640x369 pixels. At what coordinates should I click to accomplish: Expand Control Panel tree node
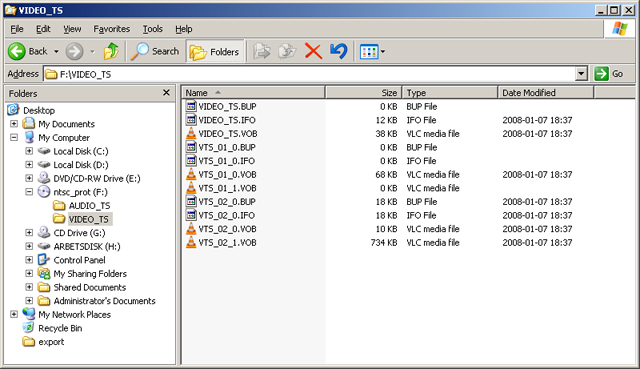[x=29, y=260]
